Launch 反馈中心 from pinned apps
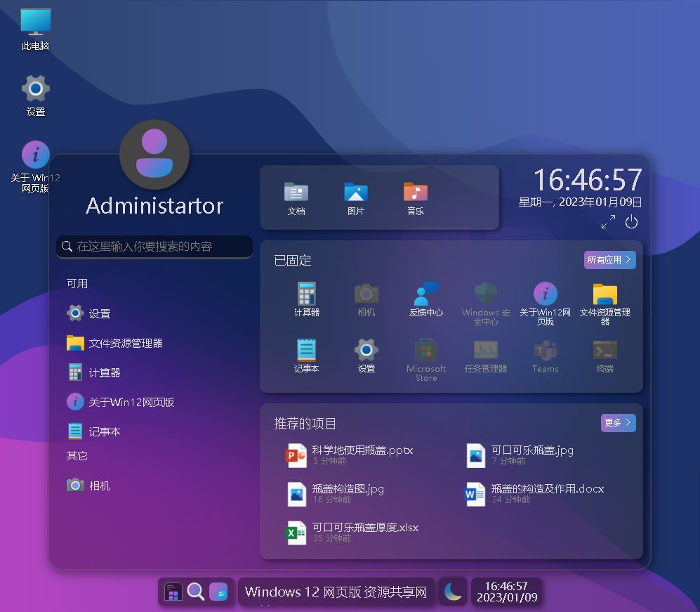 (x=425, y=299)
